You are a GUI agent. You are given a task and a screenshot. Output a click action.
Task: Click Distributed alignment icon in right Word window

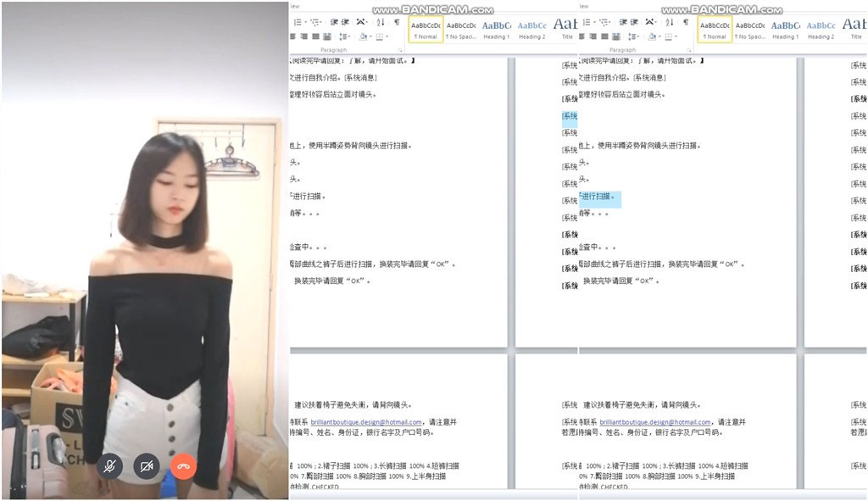(615, 36)
